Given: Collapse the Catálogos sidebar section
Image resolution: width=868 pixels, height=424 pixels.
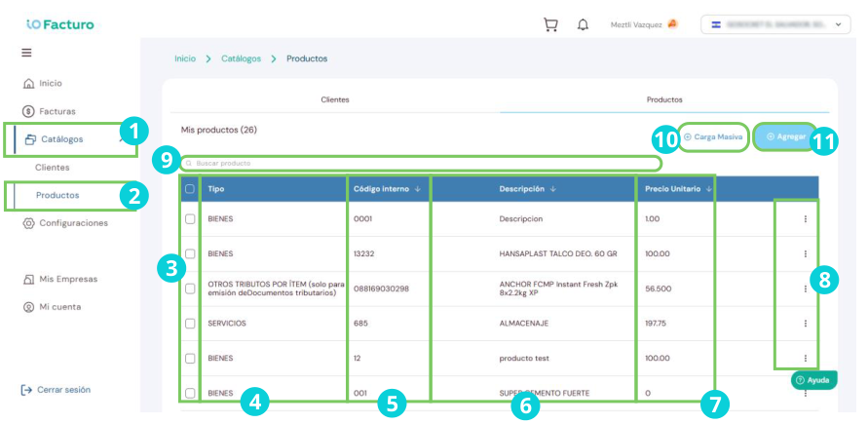Looking at the screenshot, I should click(121, 139).
